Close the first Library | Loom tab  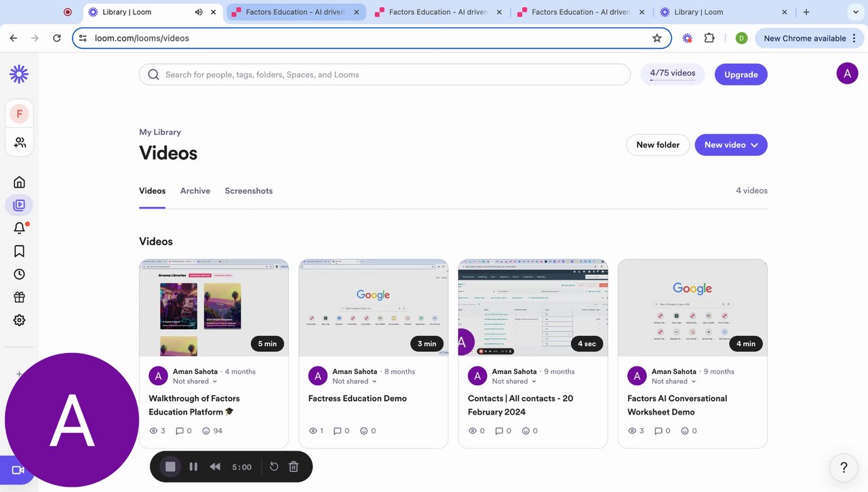(214, 12)
